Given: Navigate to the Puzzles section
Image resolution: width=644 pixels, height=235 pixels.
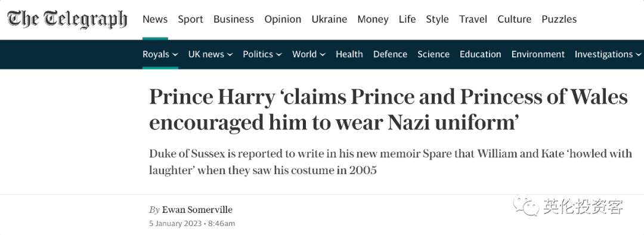Looking at the screenshot, I should (x=559, y=19).
